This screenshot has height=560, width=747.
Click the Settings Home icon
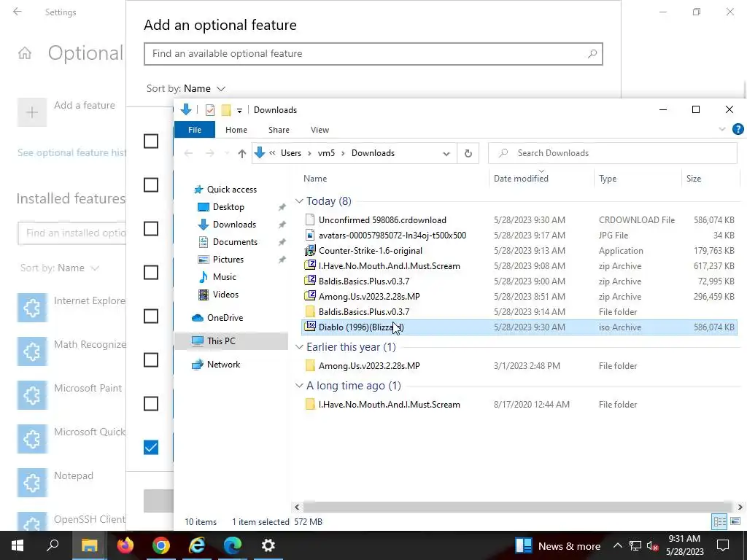25,53
